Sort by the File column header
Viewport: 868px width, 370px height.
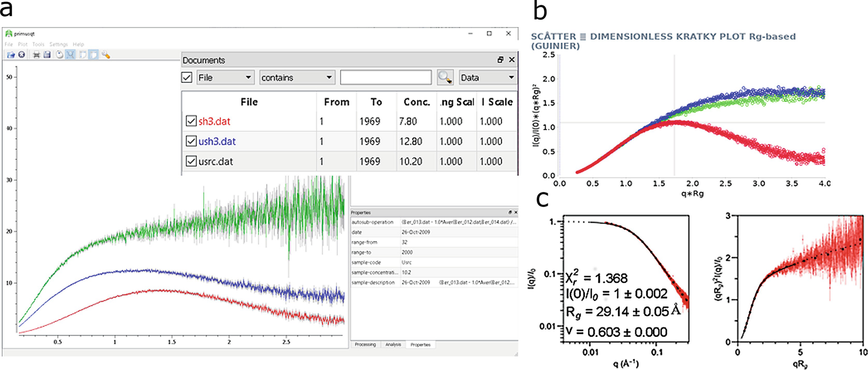tap(249, 102)
